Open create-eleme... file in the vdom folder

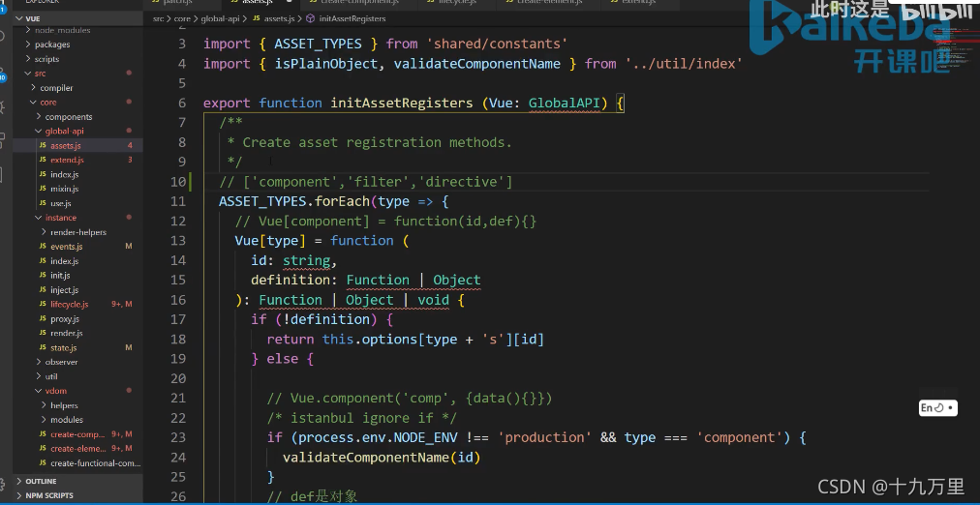tap(78, 448)
